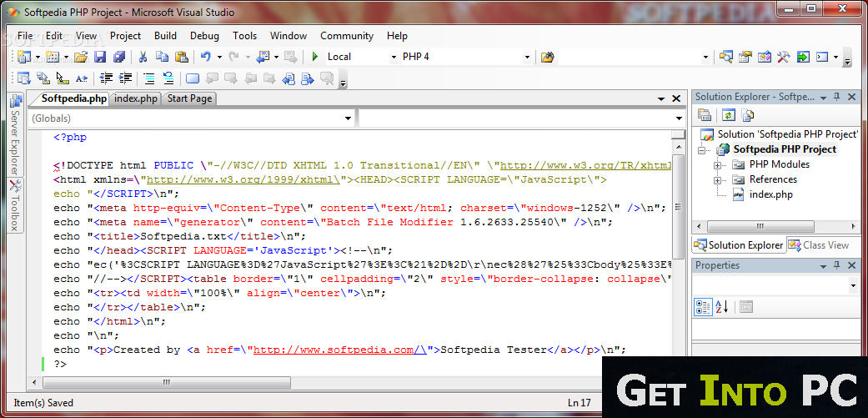Viewport: 868px width, 418px height.
Task: Open the Local configuration dropdown
Action: 394,57
